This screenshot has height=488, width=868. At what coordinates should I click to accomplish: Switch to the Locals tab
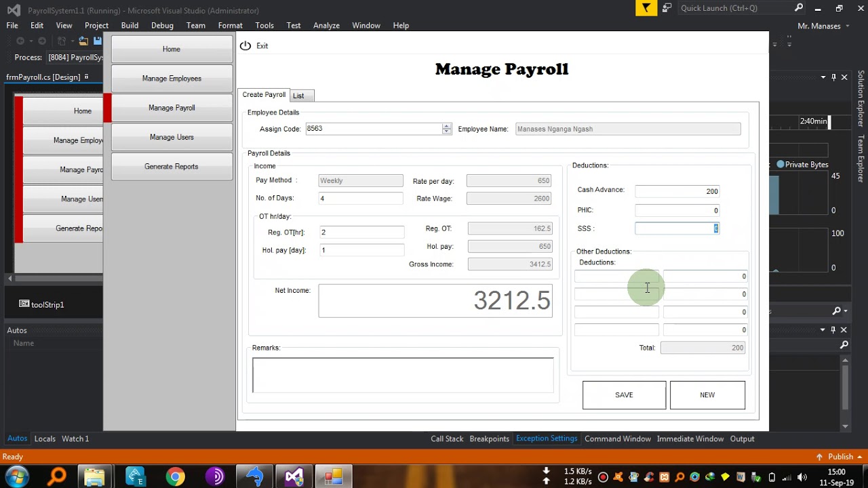pos(45,439)
